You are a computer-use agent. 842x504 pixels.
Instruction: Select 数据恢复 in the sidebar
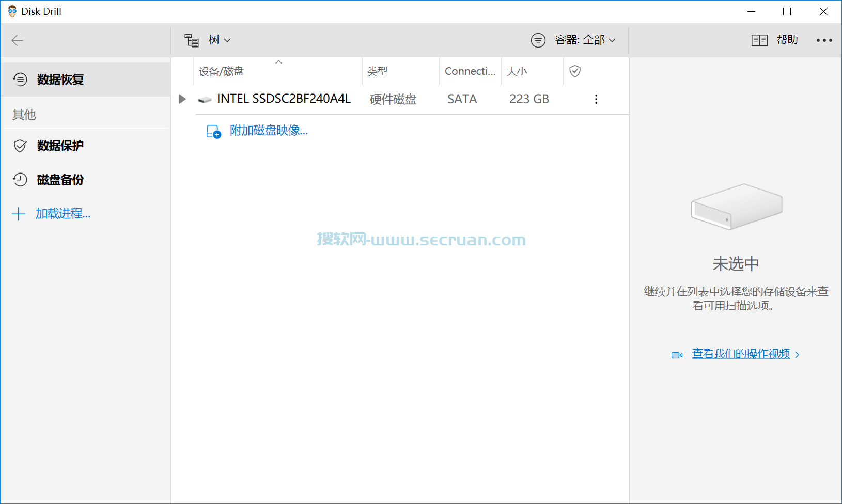[85, 80]
